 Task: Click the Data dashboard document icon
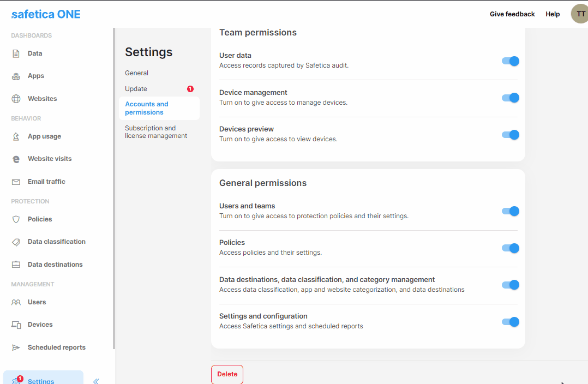coord(16,53)
